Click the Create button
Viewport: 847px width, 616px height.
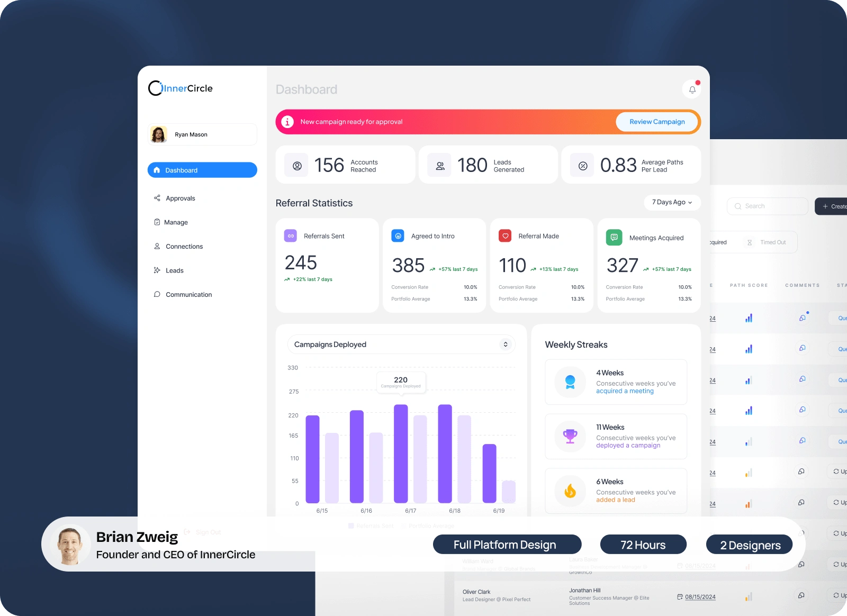coord(831,206)
